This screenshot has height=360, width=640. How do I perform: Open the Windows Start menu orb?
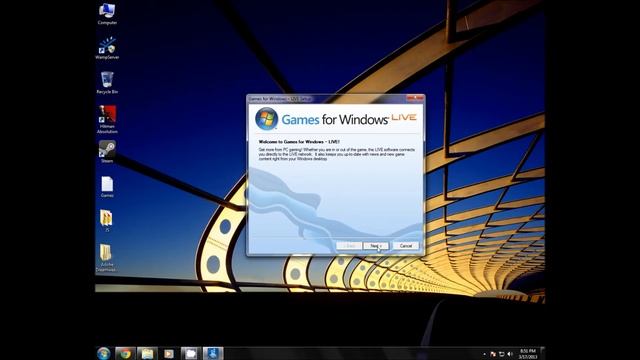[104, 353]
